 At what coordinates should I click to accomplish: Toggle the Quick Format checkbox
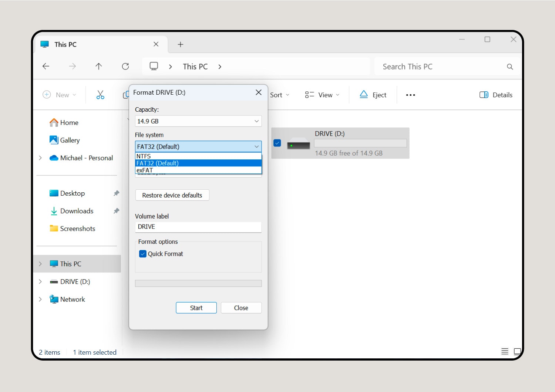143,254
